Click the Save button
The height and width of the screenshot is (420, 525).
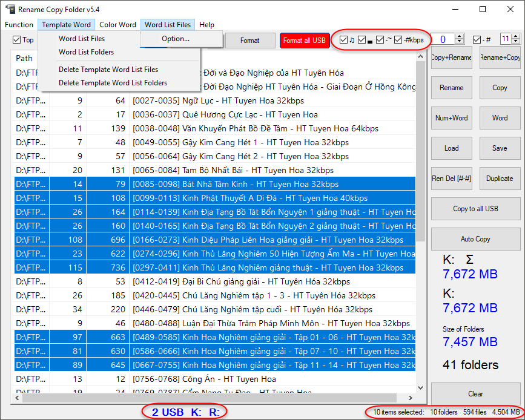(500, 148)
